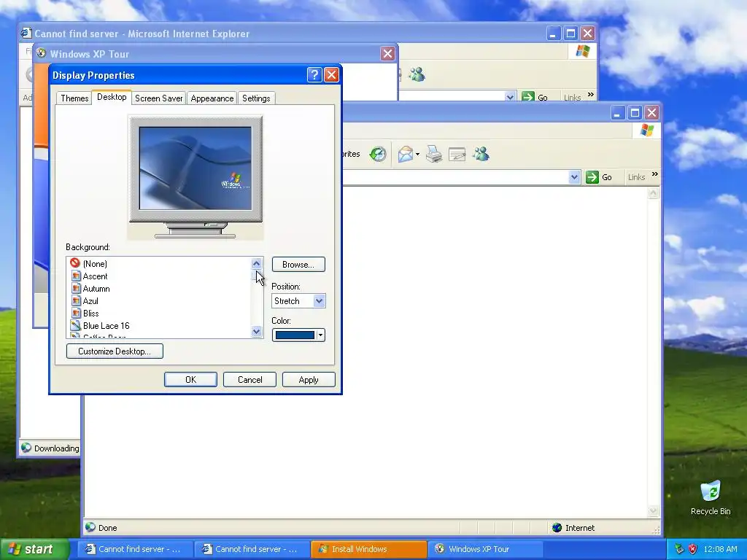Click the taskbar clock 12:08 AM

tap(720, 549)
